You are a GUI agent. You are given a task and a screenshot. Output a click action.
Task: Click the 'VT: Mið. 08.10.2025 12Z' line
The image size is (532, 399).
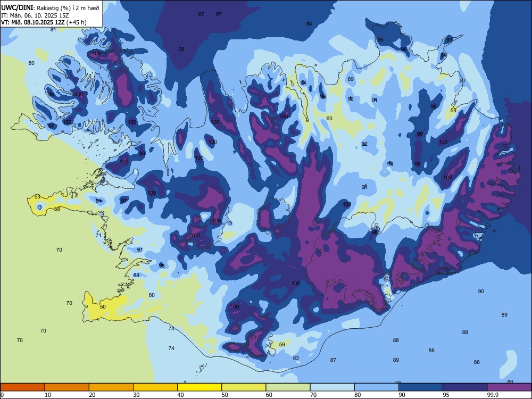click(33, 22)
